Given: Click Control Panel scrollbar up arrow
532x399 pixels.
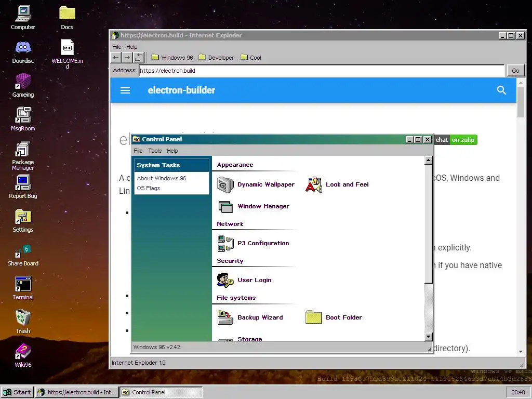Looking at the screenshot, I should pos(428,160).
